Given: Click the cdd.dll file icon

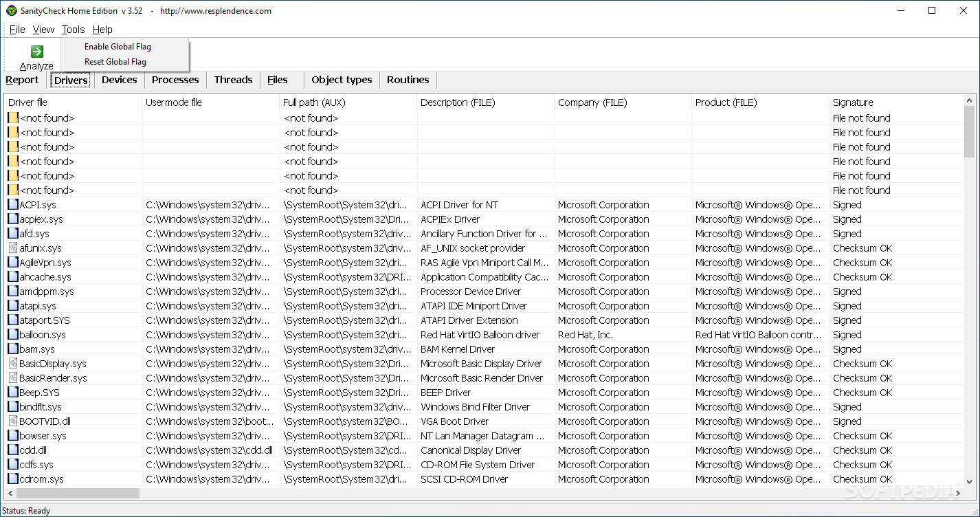Looking at the screenshot, I should [x=13, y=450].
